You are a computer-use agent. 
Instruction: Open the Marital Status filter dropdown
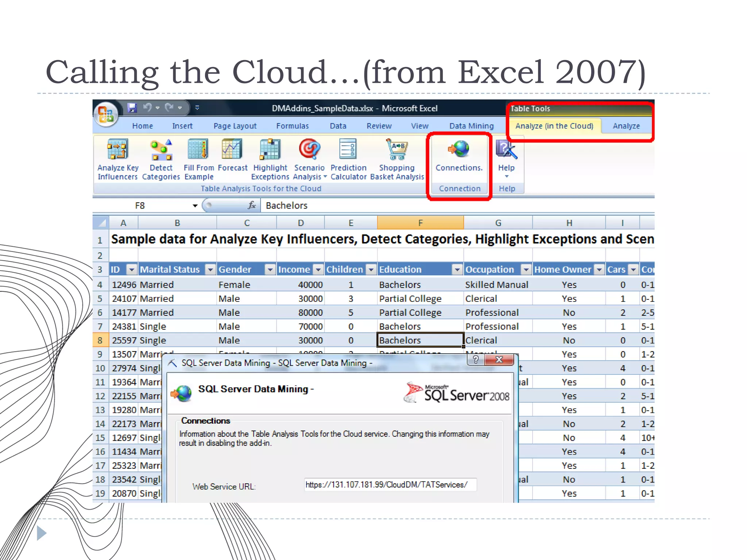pyautogui.click(x=210, y=269)
